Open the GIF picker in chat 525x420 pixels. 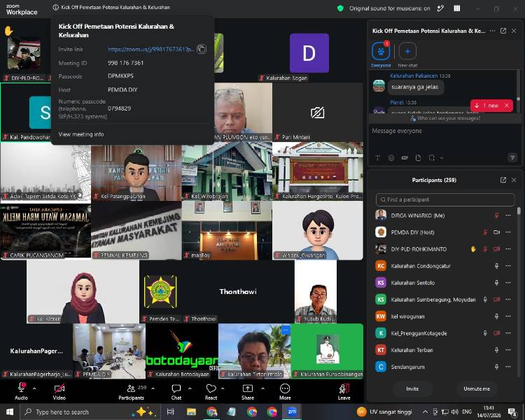pyautogui.click(x=405, y=157)
